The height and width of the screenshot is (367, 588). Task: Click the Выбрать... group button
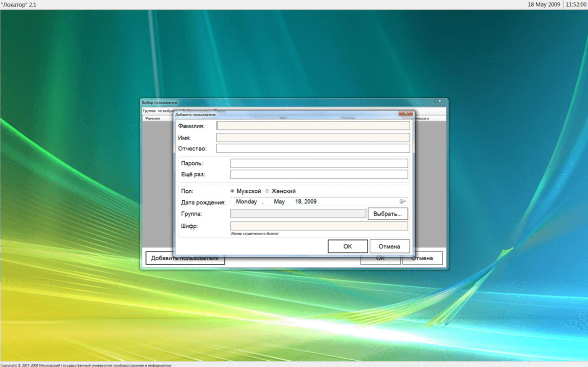(388, 214)
